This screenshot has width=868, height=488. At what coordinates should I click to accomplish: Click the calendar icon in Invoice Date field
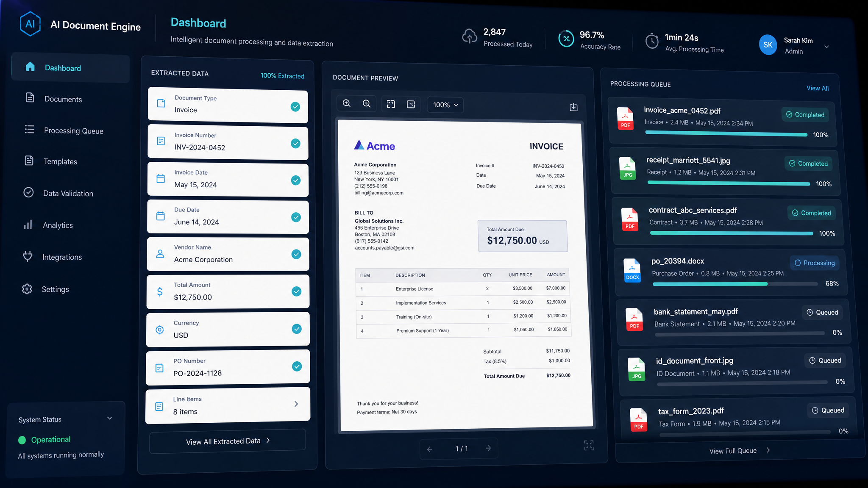click(161, 178)
